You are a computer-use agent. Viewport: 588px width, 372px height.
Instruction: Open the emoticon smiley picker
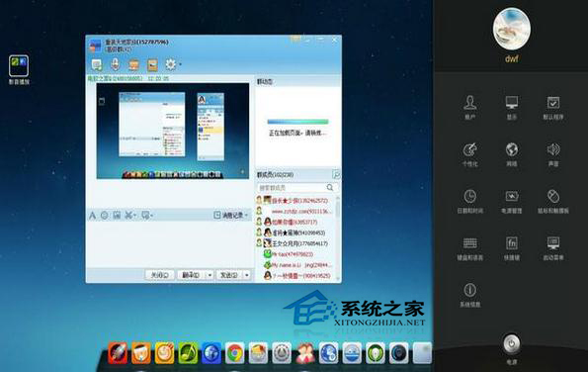[104, 215]
